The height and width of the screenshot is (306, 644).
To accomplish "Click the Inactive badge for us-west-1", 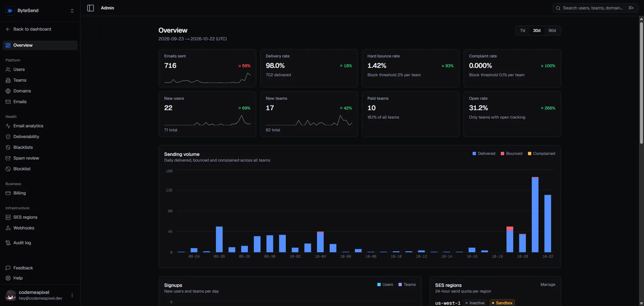I will (x=475, y=303).
